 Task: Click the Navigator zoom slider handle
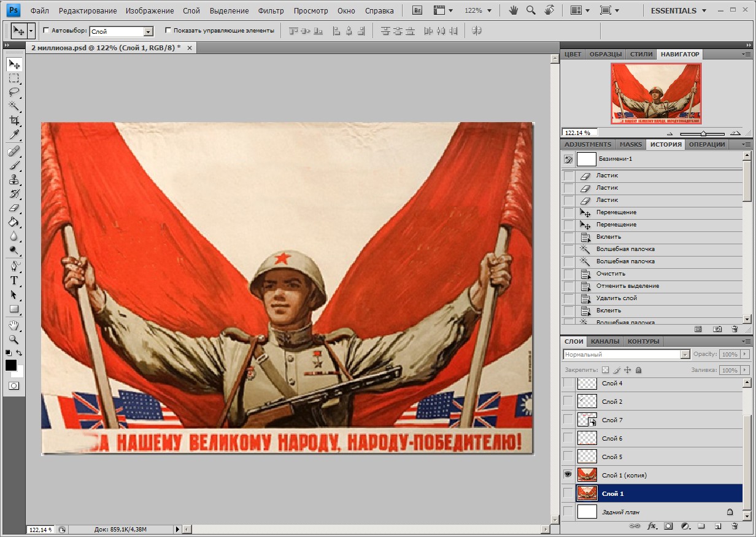click(x=703, y=133)
